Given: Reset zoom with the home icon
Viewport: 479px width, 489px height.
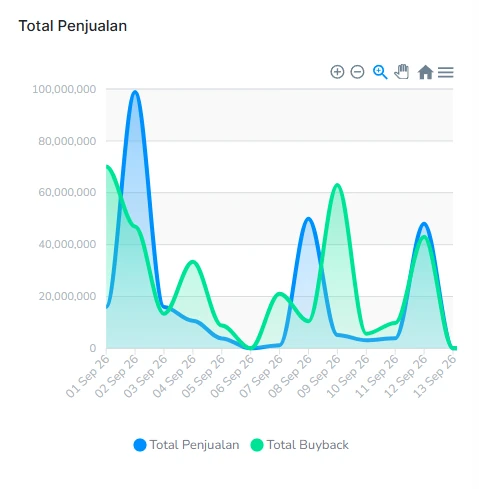Looking at the screenshot, I should tap(425, 72).
